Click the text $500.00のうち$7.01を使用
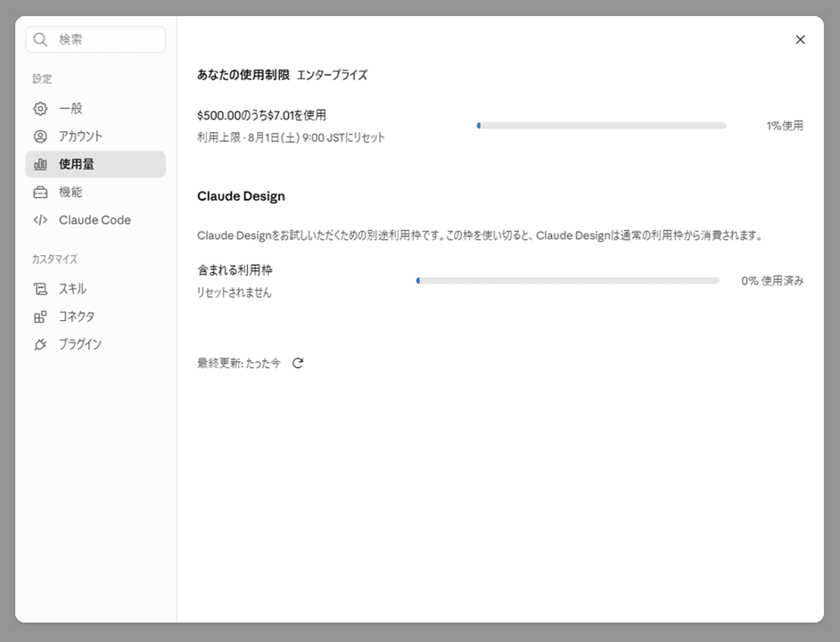This screenshot has height=642, width=840. (261, 115)
